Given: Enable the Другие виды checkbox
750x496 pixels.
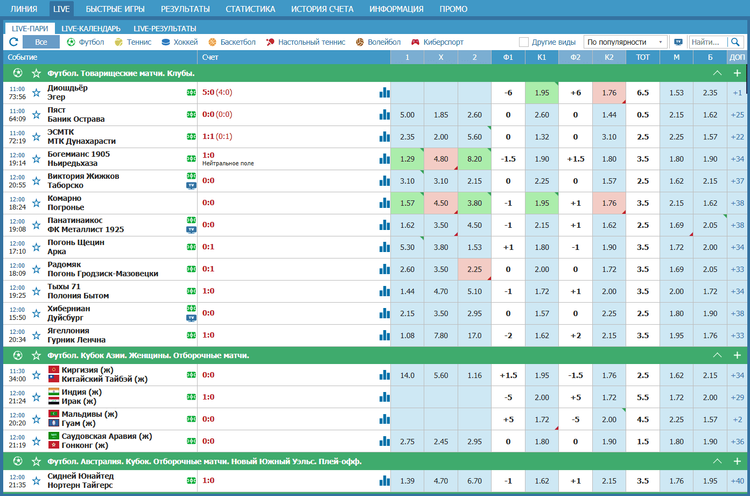Looking at the screenshot, I should click(x=525, y=43).
